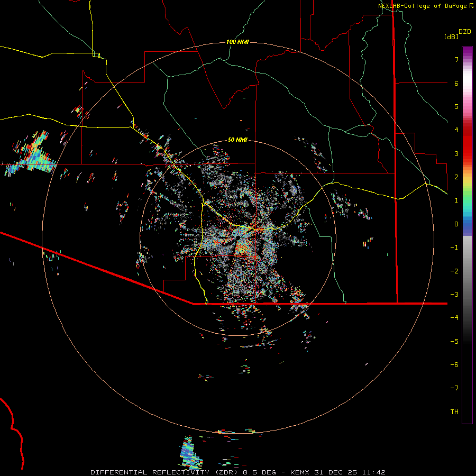Image resolution: width=476 pixels, height=476 pixels.
Task: Click the 7 value on color scale
Action: click(456, 59)
